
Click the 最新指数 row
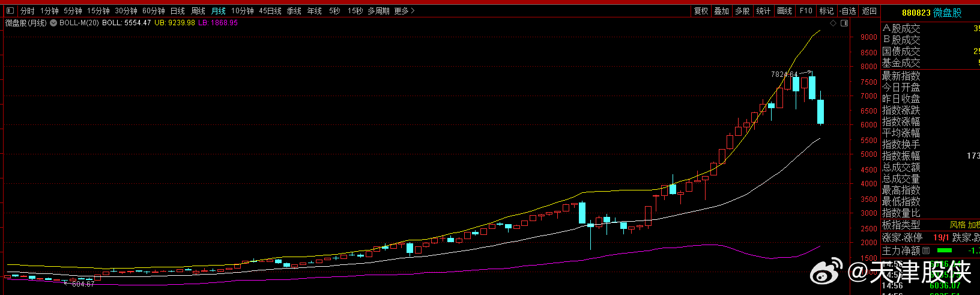pyautogui.click(x=931, y=76)
